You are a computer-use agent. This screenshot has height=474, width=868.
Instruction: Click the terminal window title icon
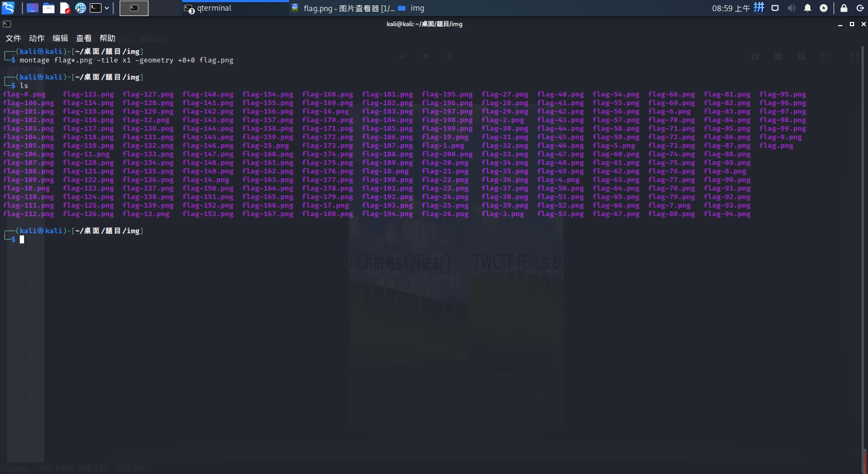click(x=7, y=24)
